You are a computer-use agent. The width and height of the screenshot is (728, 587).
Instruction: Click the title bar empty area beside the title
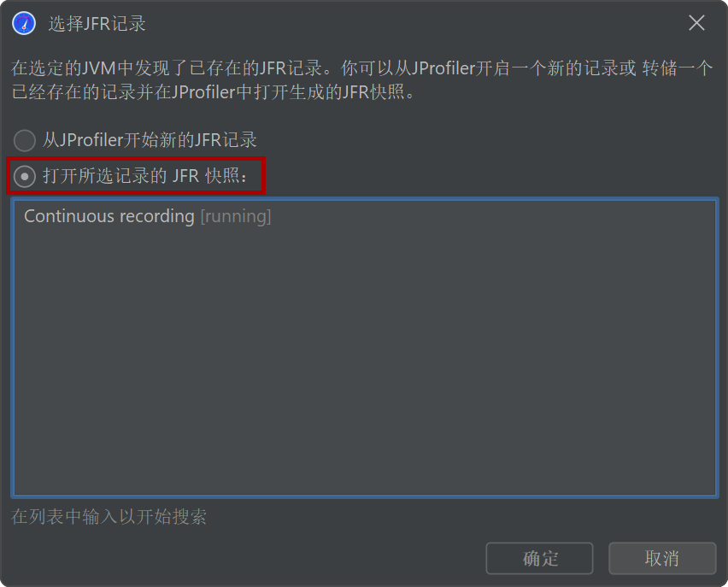pos(414,23)
